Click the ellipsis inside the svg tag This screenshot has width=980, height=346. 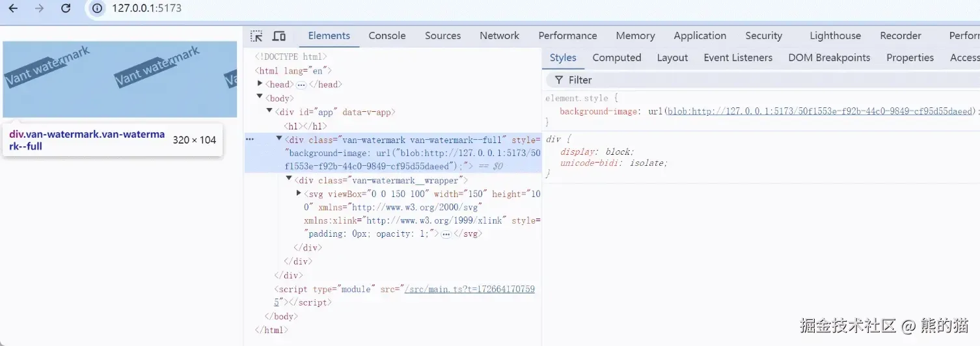446,234
